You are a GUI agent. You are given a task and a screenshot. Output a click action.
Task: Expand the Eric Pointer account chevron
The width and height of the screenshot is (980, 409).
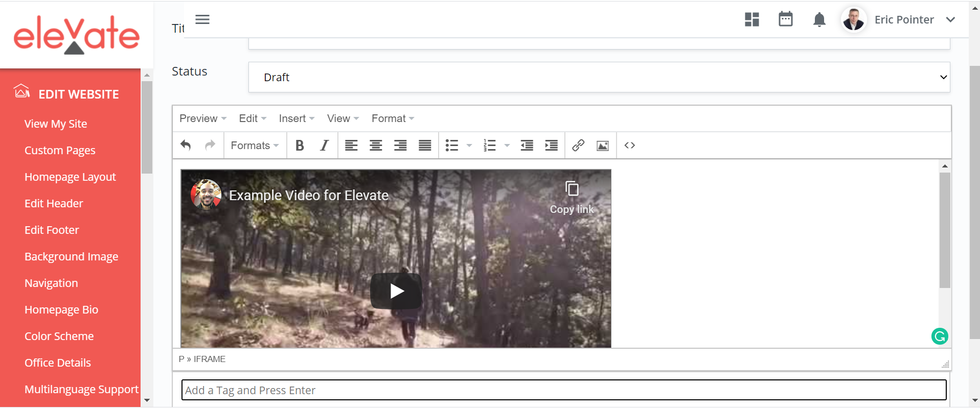950,19
